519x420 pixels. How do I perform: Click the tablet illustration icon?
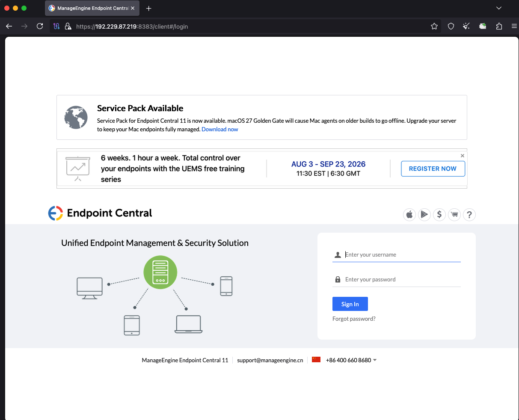tap(132, 325)
